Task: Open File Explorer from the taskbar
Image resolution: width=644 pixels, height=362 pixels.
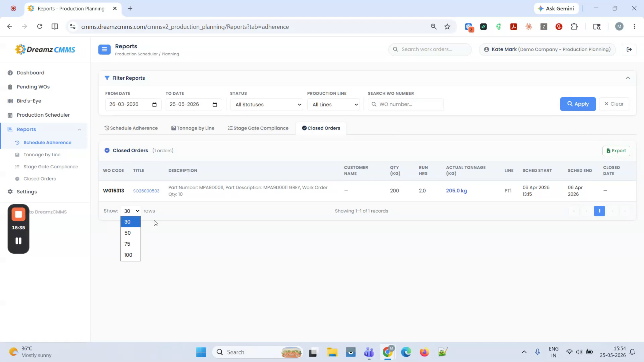Action: click(x=332, y=352)
